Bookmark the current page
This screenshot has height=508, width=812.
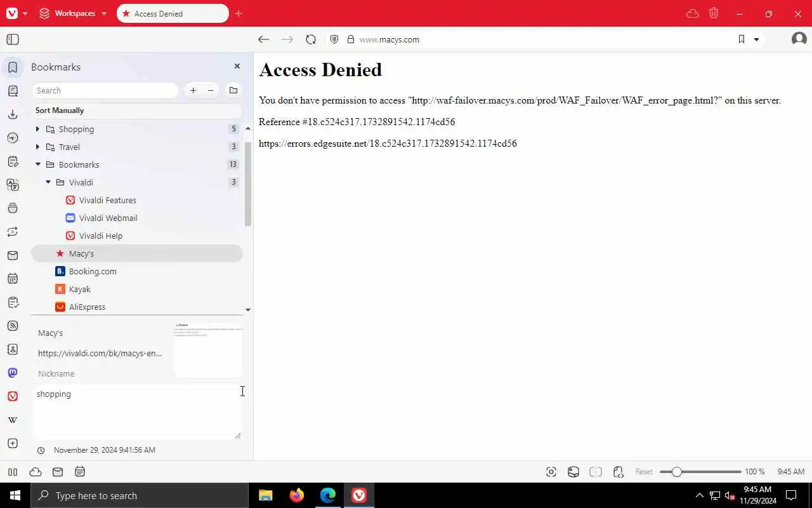tap(742, 39)
